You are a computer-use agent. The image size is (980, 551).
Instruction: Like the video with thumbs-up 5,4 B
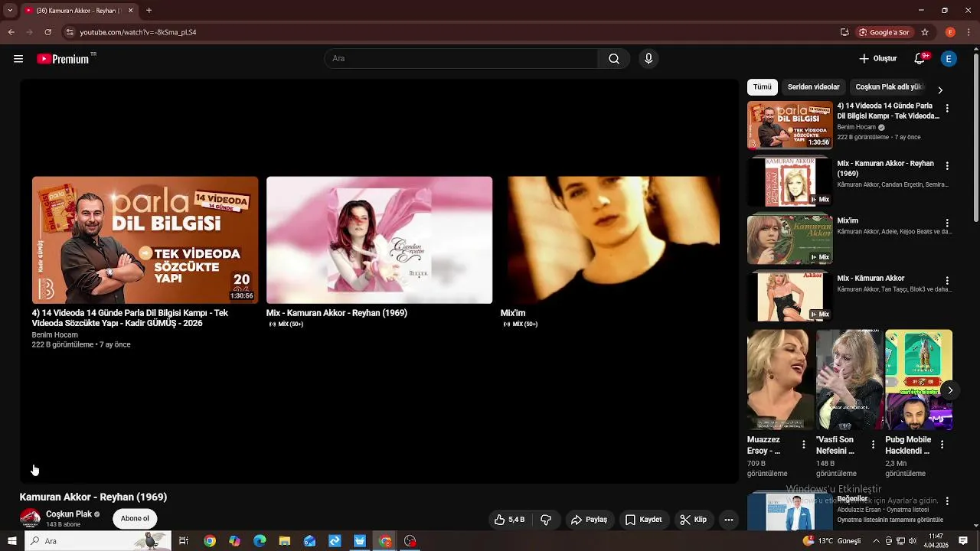pyautogui.click(x=509, y=520)
